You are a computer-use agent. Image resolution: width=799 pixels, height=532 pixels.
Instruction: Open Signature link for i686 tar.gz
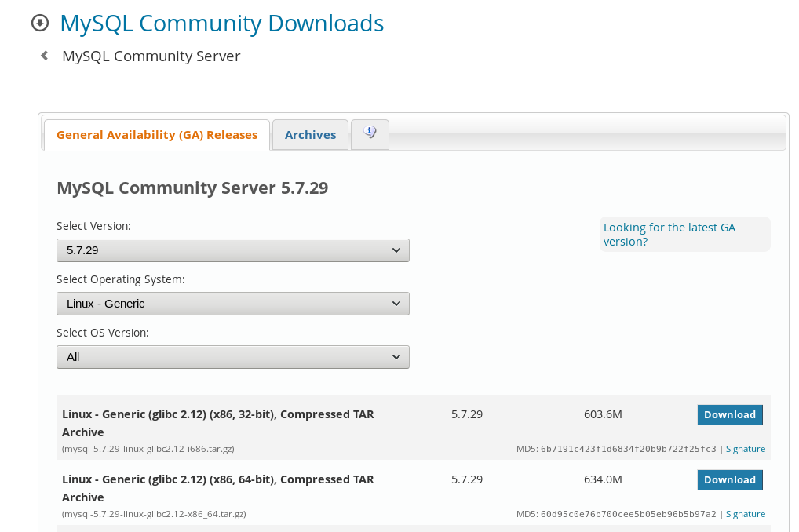746,449
